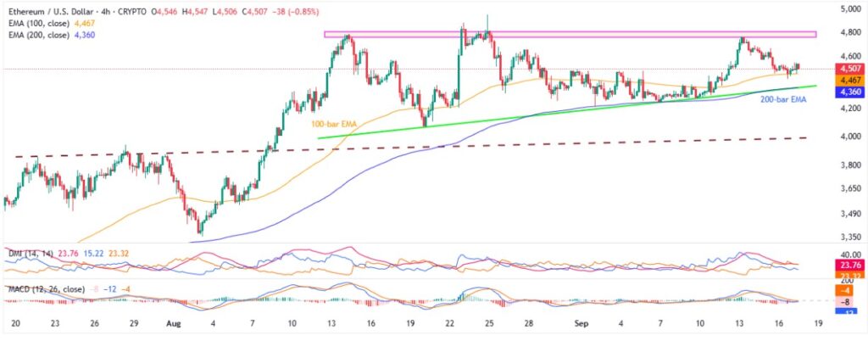This screenshot has height=341, width=868.
Task: Select the green ascending trendline
Action: click(x=567, y=112)
